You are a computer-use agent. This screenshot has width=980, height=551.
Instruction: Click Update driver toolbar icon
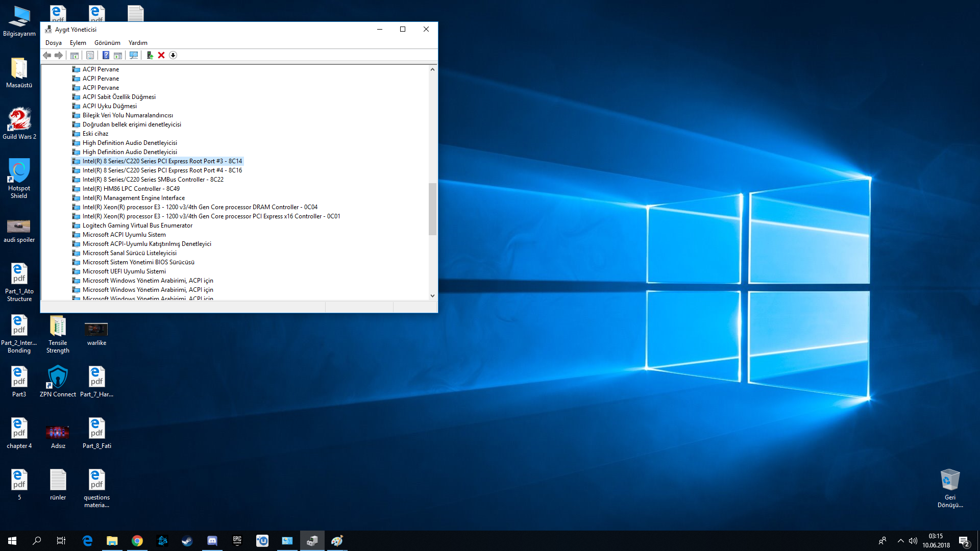coord(150,55)
